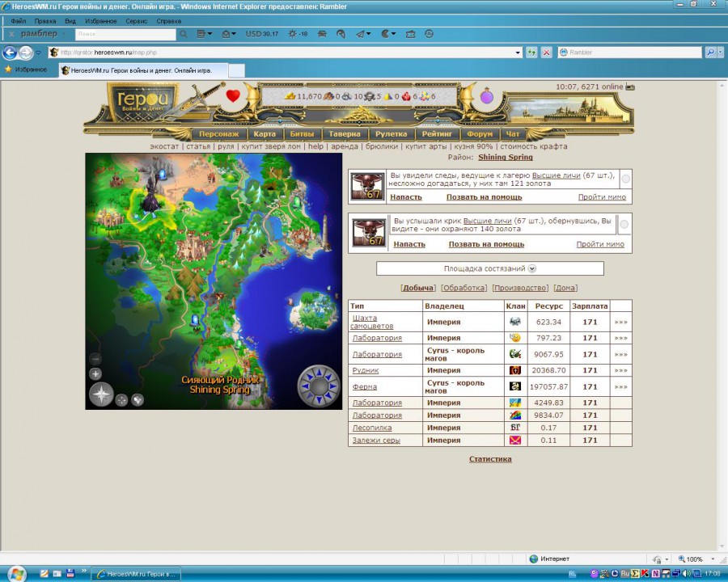Viewport: 728px width, 582px height.
Task: Click the Windows Start button
Action: pyautogui.click(x=15, y=574)
